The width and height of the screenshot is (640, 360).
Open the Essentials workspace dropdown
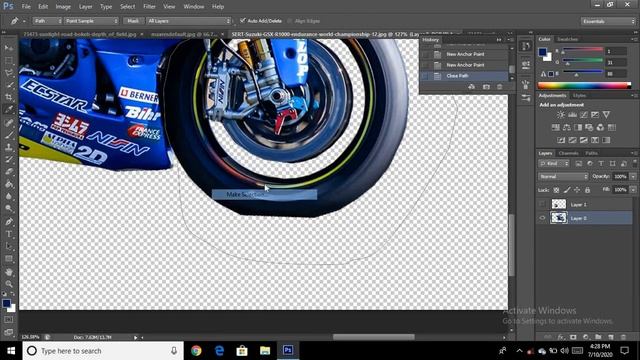[x=608, y=21]
